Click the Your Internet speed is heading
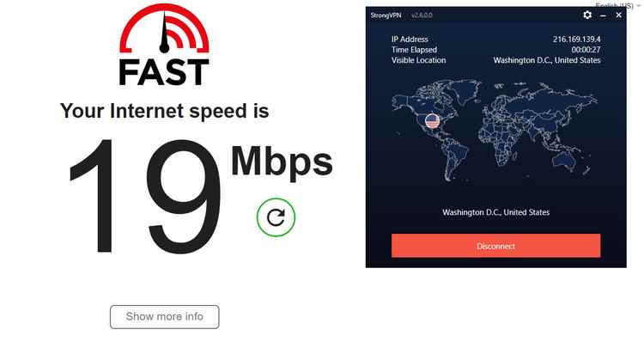 point(164,111)
